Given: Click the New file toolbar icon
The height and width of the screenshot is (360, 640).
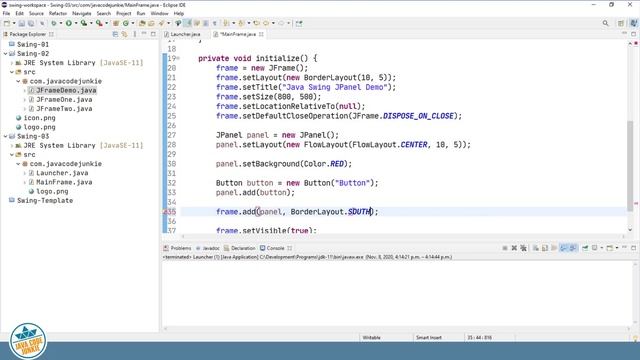Looking at the screenshot, I should pos(7,23).
